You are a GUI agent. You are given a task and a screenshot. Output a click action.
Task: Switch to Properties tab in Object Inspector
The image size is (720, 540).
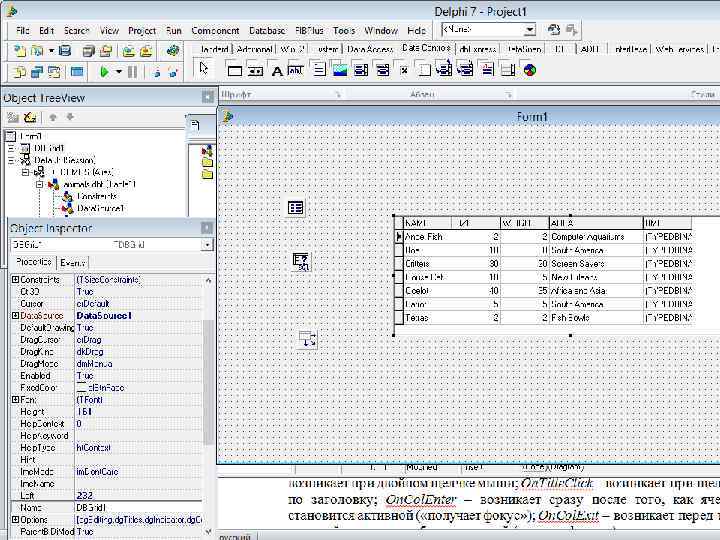pos(34,262)
